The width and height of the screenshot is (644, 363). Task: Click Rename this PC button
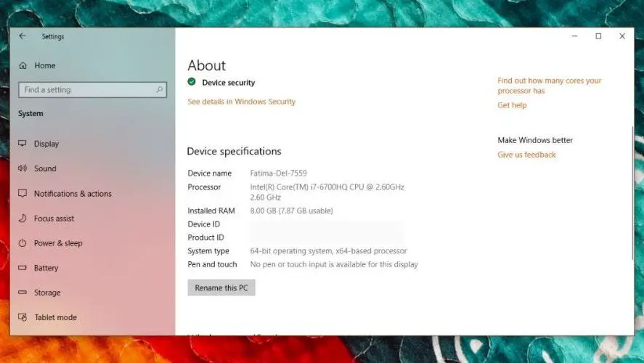click(221, 287)
